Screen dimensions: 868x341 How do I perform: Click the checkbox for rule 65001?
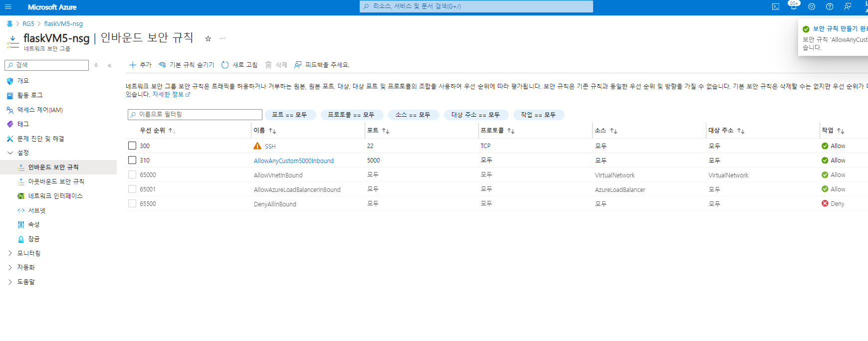point(132,189)
